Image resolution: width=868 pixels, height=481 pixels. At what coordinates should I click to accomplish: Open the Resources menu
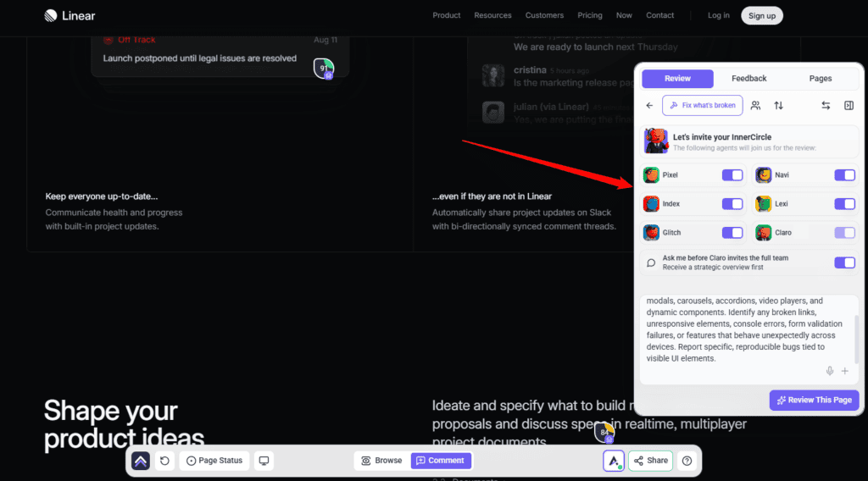coord(492,15)
